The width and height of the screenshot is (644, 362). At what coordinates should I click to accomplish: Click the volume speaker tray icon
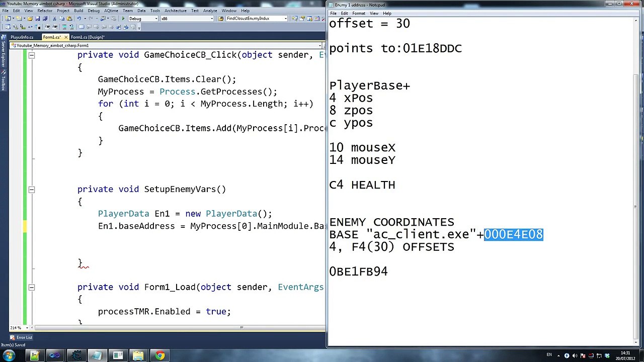pos(574,355)
